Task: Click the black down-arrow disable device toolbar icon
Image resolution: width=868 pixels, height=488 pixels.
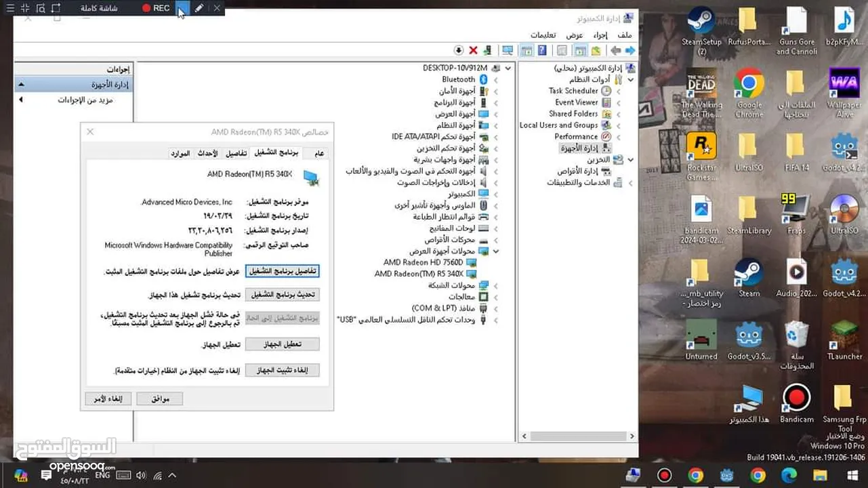Action: 459,51
